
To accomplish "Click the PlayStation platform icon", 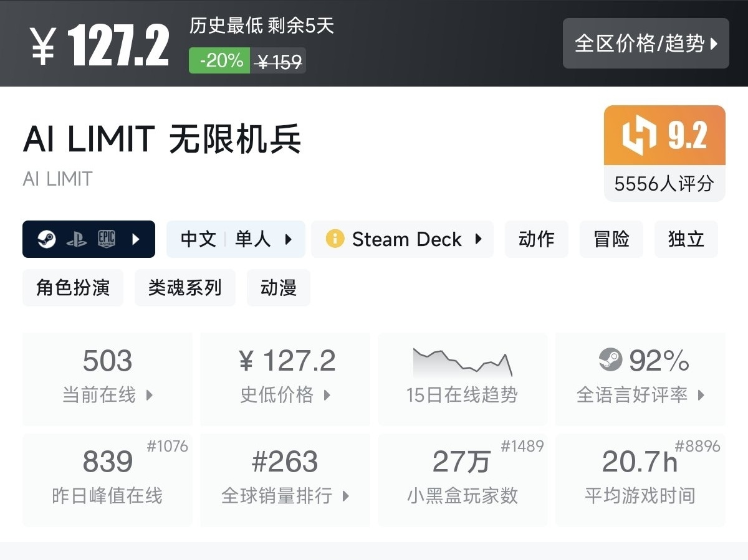I will pos(77,239).
